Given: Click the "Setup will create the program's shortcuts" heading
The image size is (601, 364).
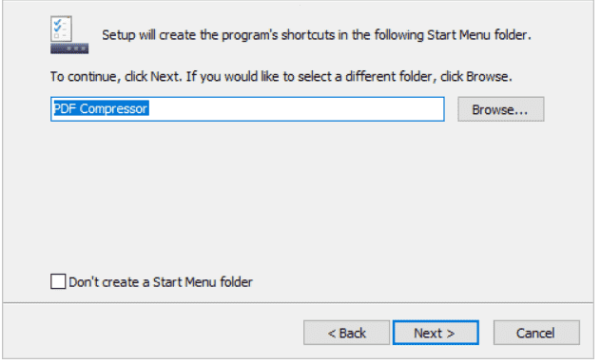Looking at the screenshot, I should (317, 35).
